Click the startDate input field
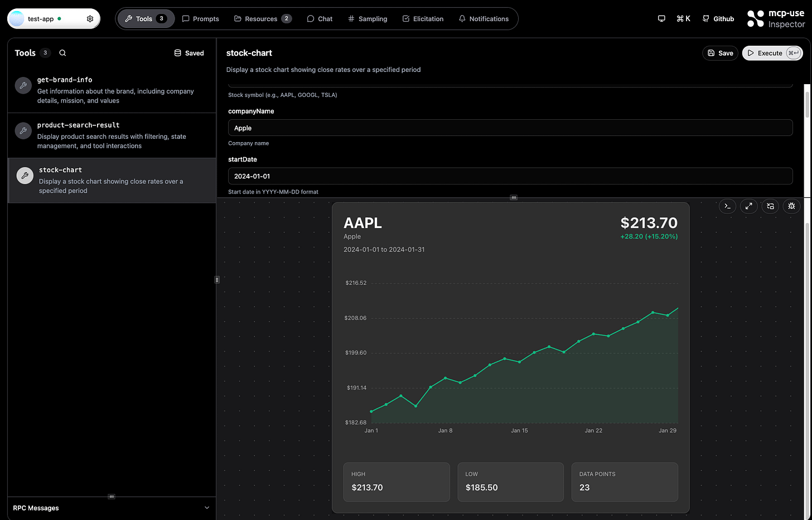Screen dimensions: 812x520 [x=510, y=176]
